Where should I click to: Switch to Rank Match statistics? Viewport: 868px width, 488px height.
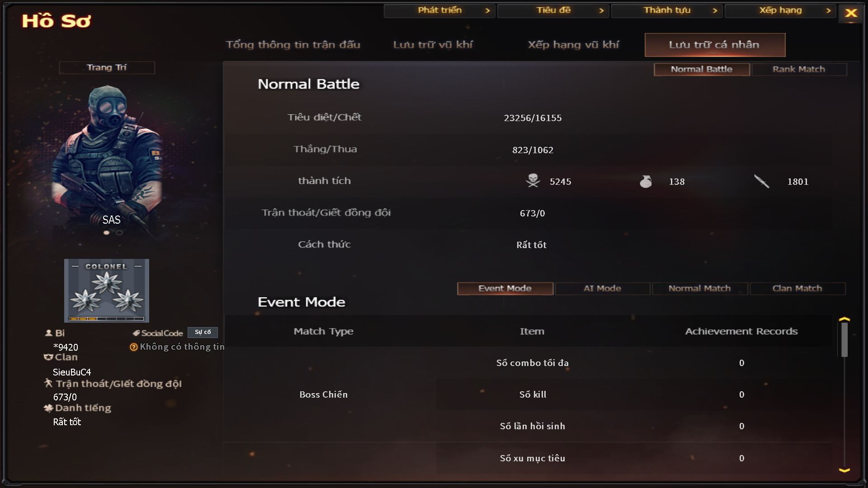[798, 69]
